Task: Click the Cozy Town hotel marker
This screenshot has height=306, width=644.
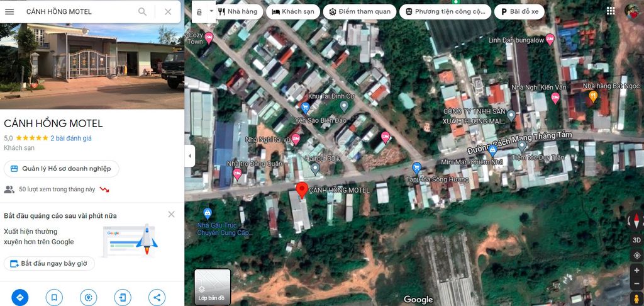Action: click(209, 38)
